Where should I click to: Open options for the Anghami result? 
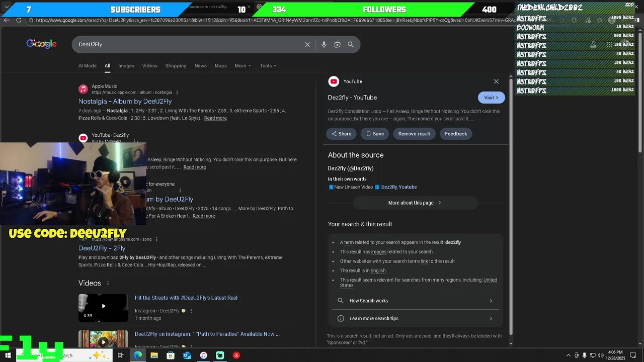156,239
